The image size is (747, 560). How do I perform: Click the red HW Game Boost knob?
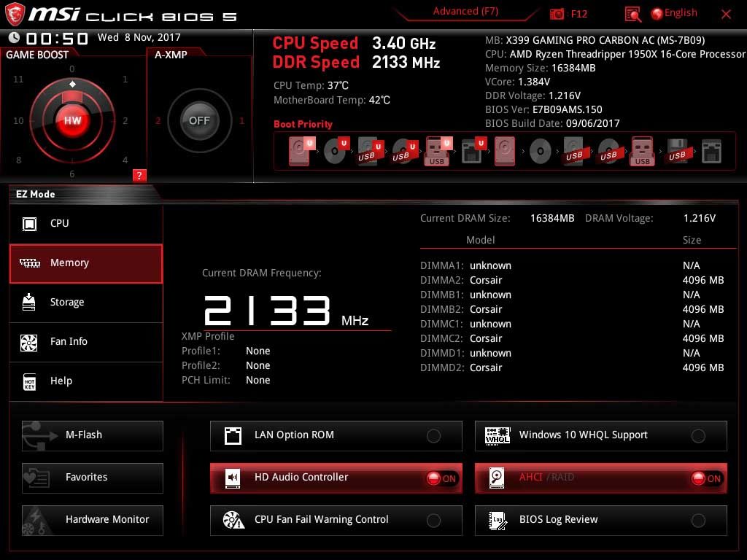coord(72,120)
